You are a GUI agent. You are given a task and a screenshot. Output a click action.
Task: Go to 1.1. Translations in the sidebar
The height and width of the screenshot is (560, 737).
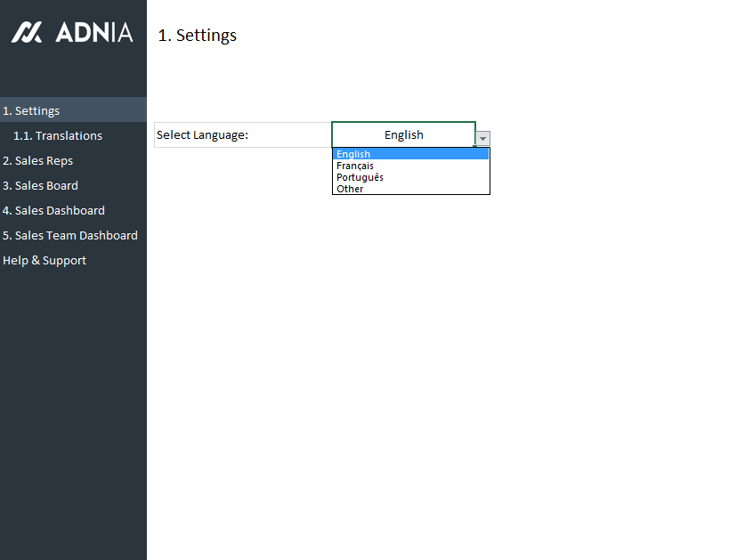[x=58, y=135]
